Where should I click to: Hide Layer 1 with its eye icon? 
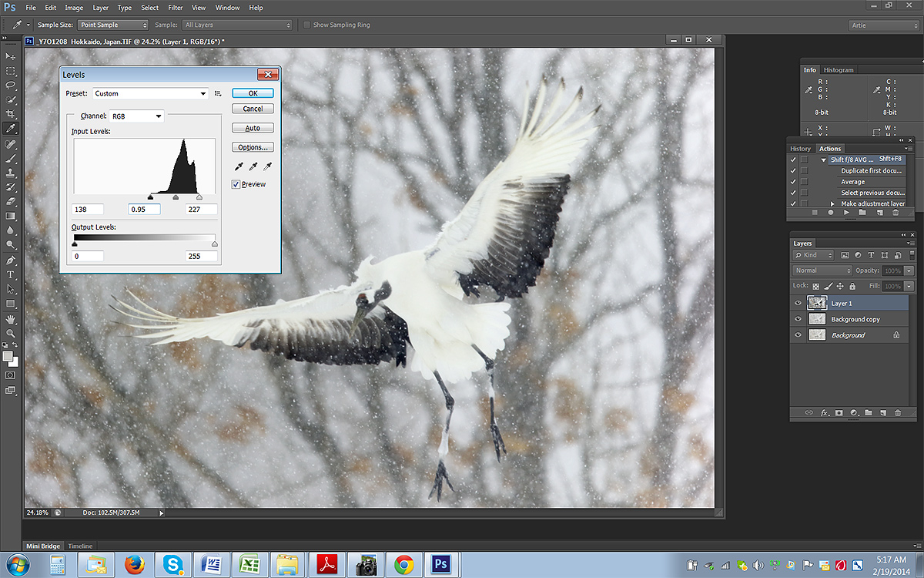pos(798,303)
